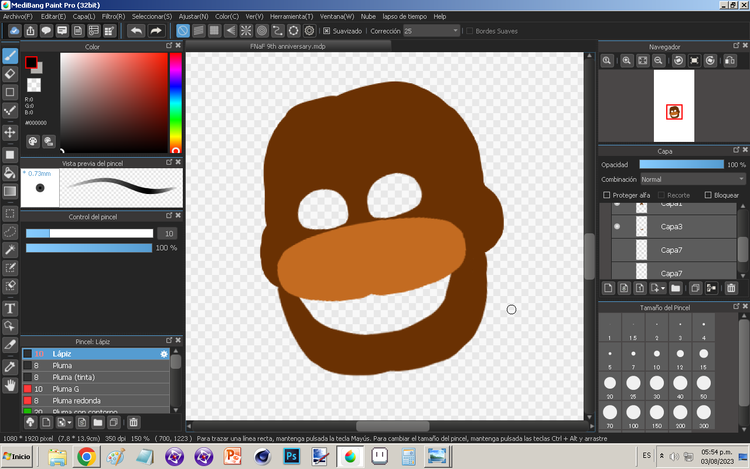Hide the Capa3 layer visibility
This screenshot has width=750, height=469.
(616, 227)
